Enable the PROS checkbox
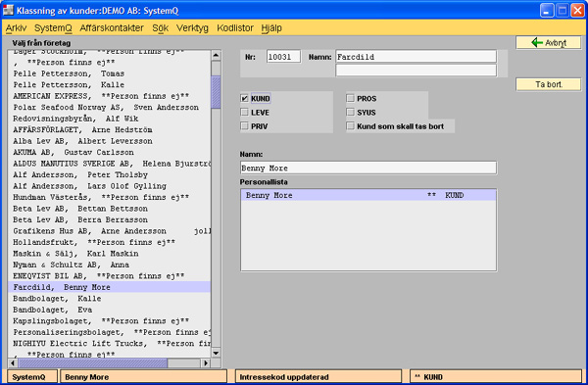Viewport: 588px width, 385px height. pos(350,99)
